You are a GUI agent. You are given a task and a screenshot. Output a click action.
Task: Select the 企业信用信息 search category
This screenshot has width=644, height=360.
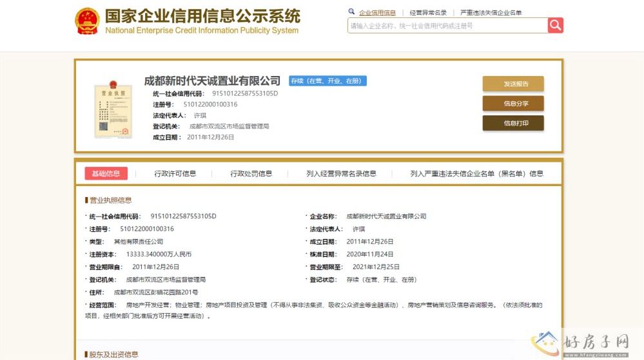[377, 13]
